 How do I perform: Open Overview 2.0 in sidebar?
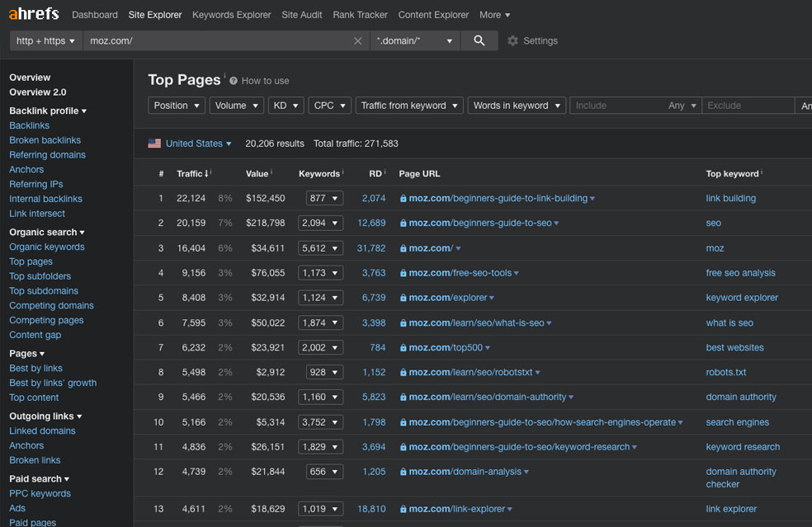tap(38, 92)
